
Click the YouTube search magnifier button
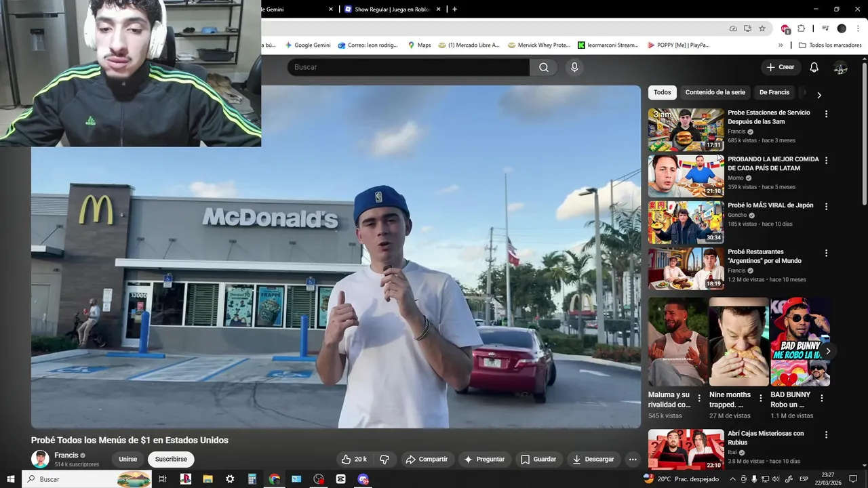[x=544, y=67]
